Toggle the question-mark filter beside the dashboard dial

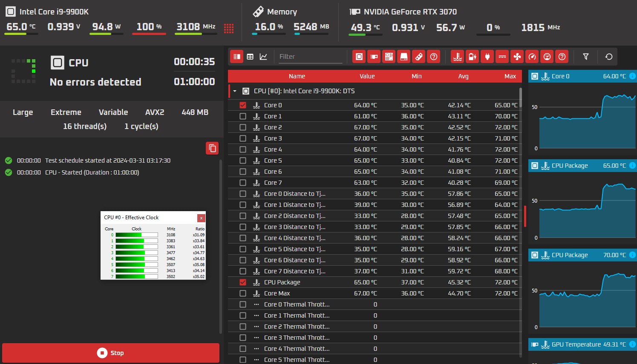(562, 57)
